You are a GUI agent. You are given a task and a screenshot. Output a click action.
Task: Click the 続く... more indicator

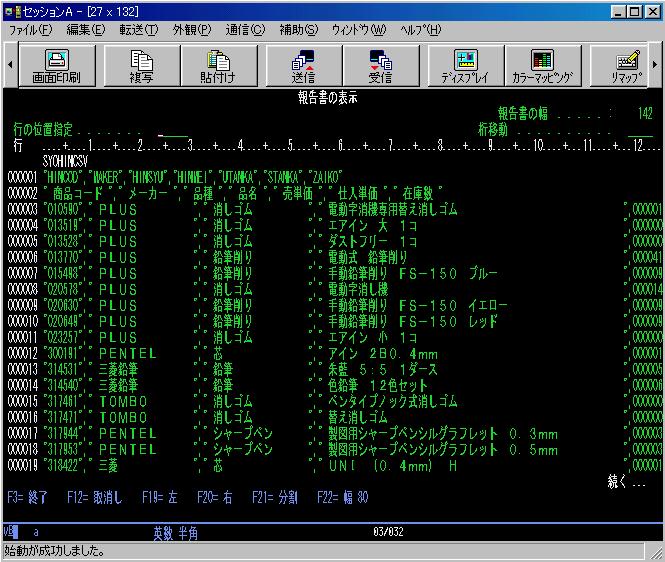[x=626, y=481]
